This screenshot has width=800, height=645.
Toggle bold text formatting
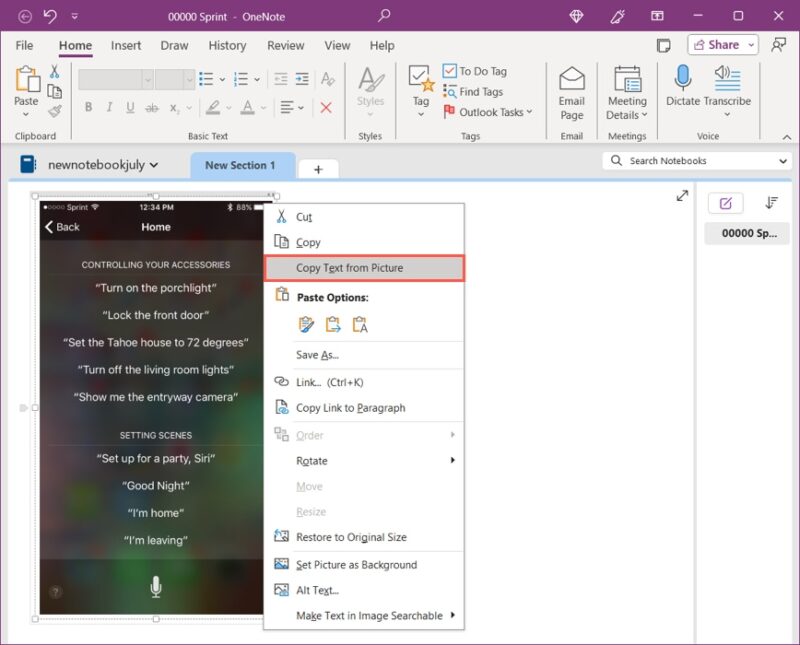(x=89, y=106)
